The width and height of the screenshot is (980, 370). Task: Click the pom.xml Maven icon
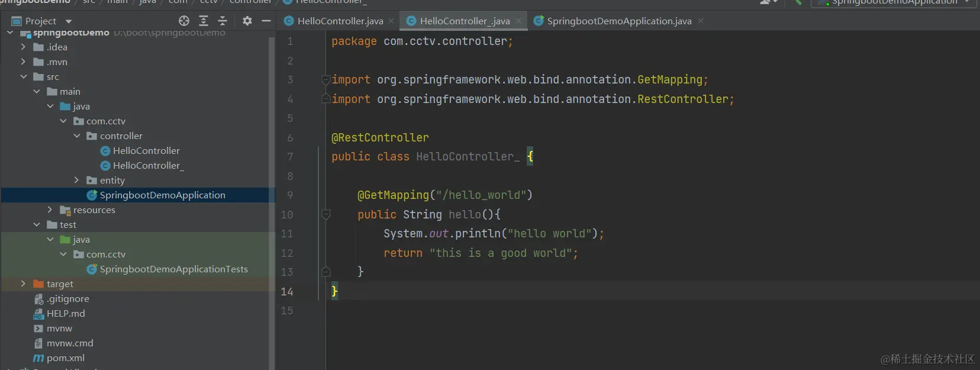(38, 358)
